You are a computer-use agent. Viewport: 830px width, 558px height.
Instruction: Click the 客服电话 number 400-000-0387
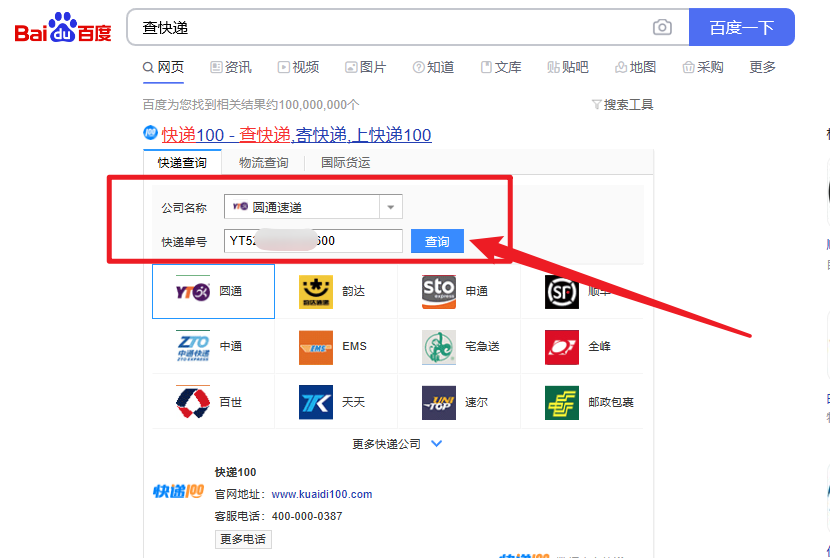[307, 516]
